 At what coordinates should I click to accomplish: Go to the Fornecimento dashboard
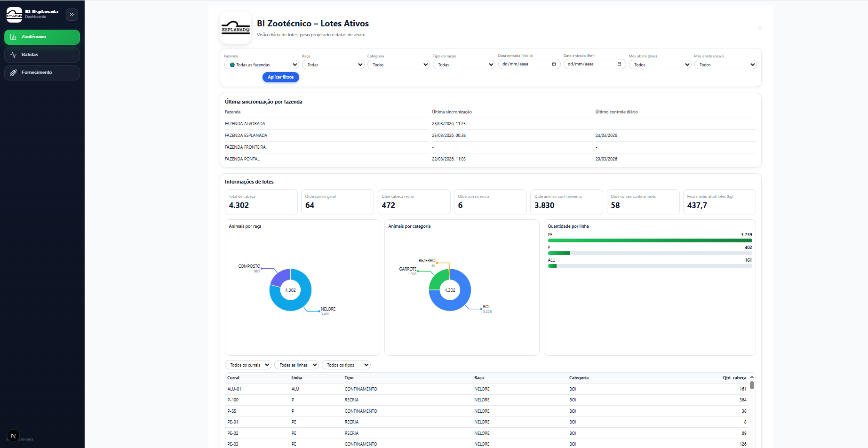click(x=42, y=72)
